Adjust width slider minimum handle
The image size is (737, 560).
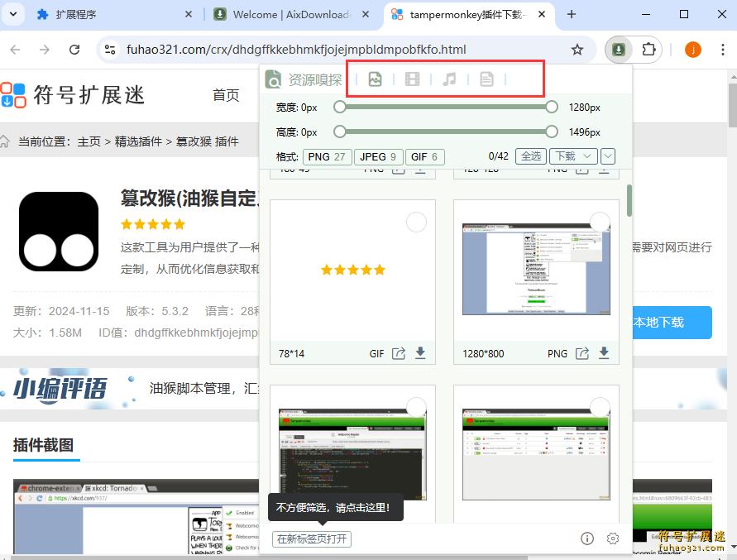(339, 108)
